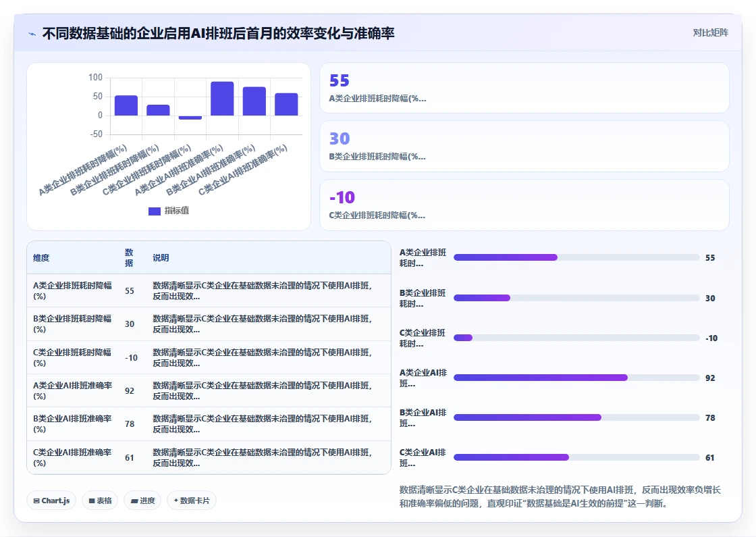Select table row cell B类企业AI排班准确率(%)
Screen dimensions: 756x537
coord(72,424)
